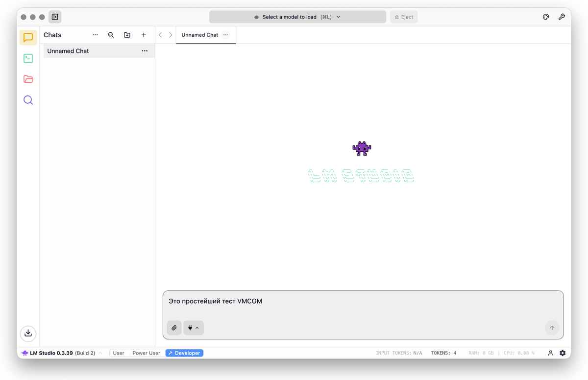Viewport: 588px width, 380px height.
Task: Attach a file with paperclip icon
Action: pos(174,328)
